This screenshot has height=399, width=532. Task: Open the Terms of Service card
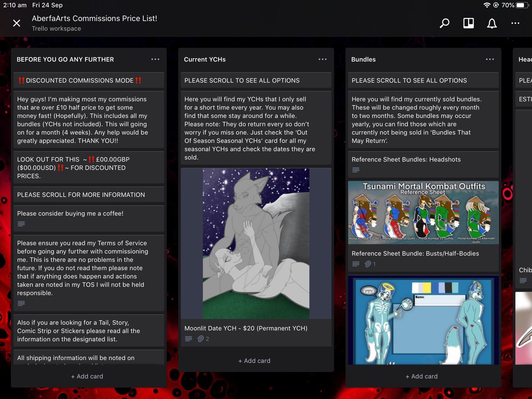(89, 272)
